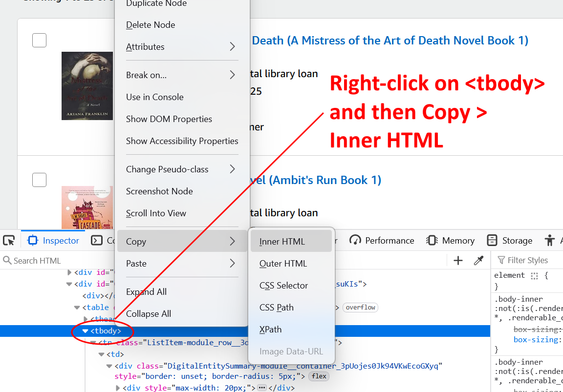
Task: Open the Inspector tab
Action: click(x=53, y=240)
